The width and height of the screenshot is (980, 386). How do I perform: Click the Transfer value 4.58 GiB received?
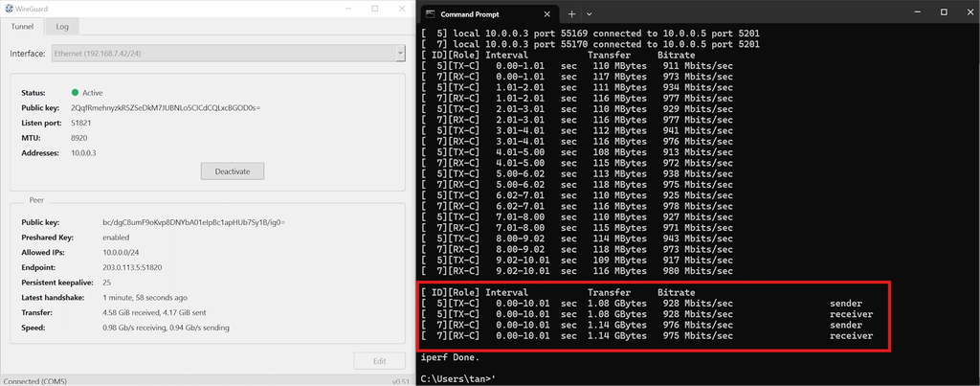(x=154, y=312)
